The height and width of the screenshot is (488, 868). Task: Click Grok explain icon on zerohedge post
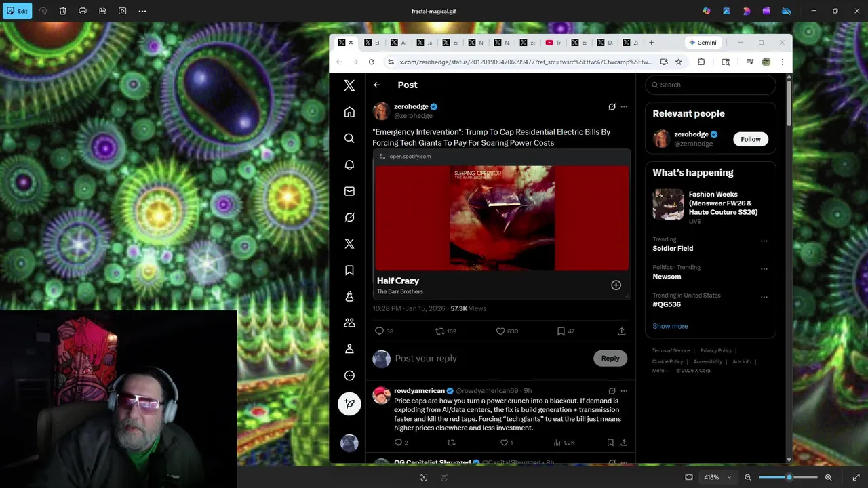point(612,106)
